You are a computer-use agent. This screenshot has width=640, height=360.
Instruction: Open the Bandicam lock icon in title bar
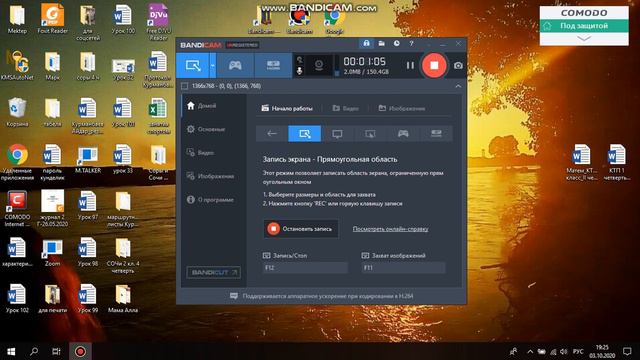point(366,43)
